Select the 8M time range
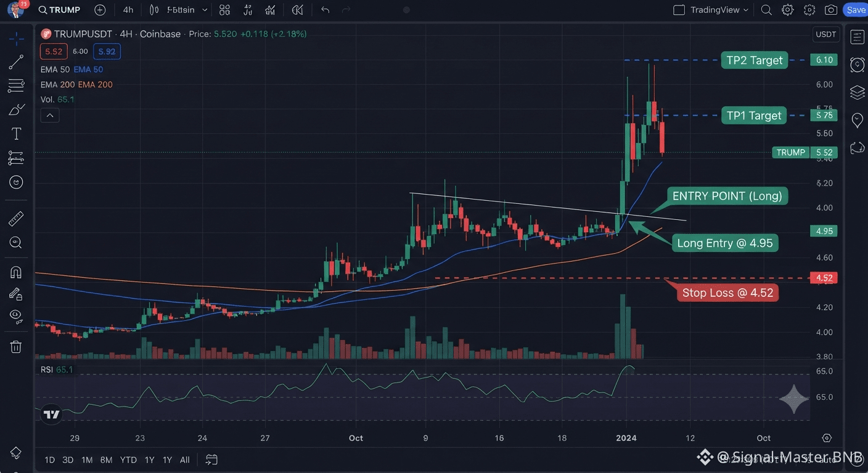 click(x=106, y=459)
